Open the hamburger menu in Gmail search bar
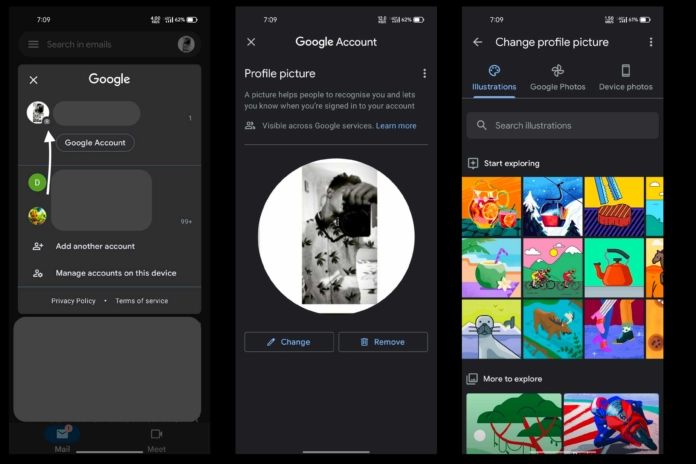Image resolution: width=696 pixels, height=464 pixels. (33, 44)
